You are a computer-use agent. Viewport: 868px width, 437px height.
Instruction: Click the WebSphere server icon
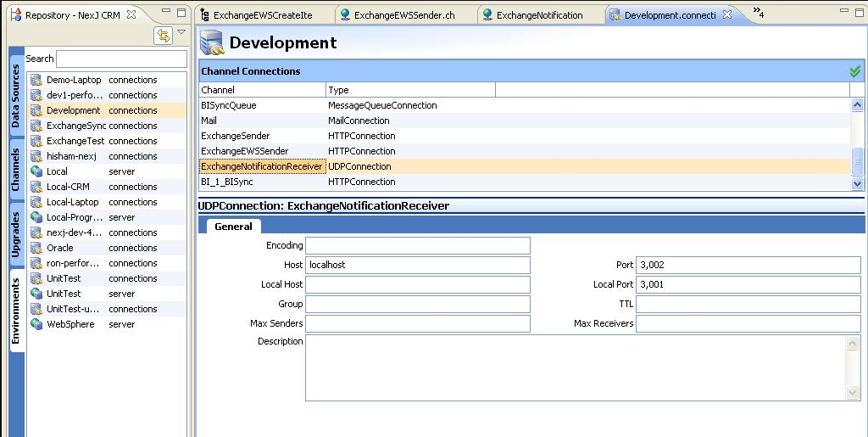[36, 324]
